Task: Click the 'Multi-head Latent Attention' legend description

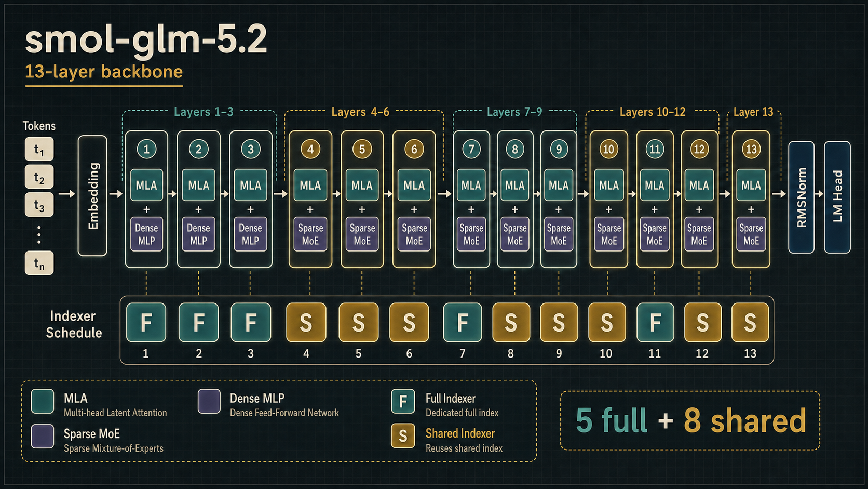Action: [x=115, y=413]
